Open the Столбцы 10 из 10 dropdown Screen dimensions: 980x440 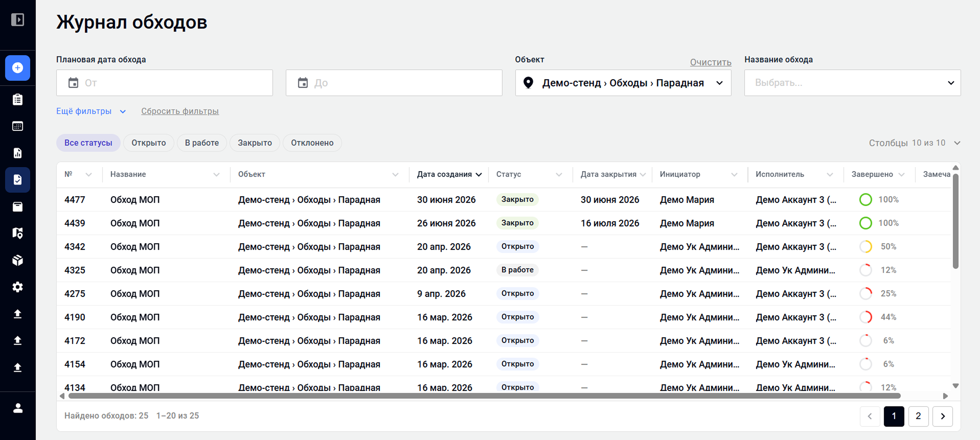pyautogui.click(x=915, y=143)
